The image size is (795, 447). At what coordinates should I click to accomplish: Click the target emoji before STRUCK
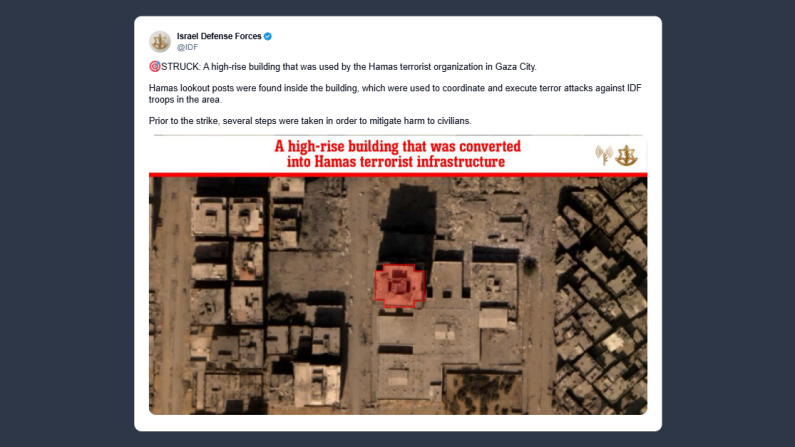coord(155,66)
